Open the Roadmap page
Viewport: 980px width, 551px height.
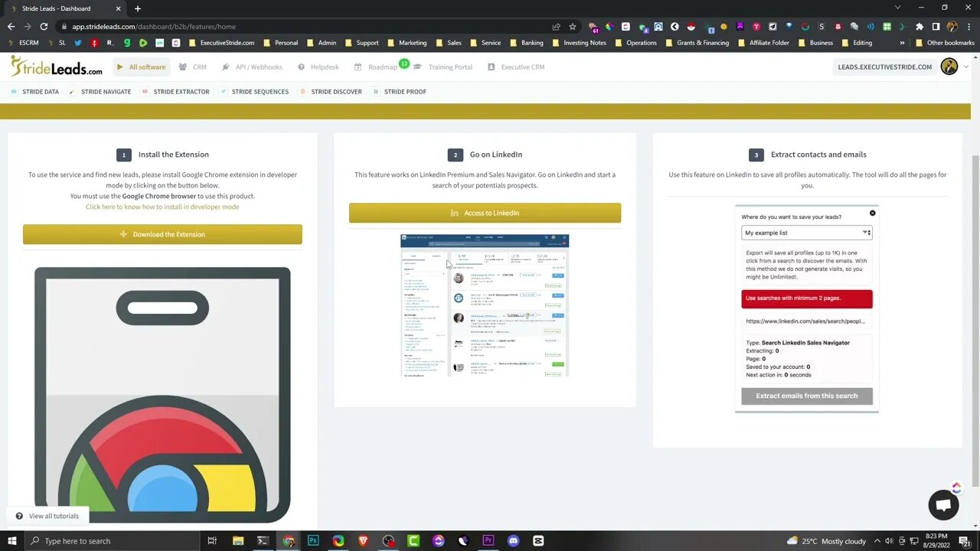(376, 67)
